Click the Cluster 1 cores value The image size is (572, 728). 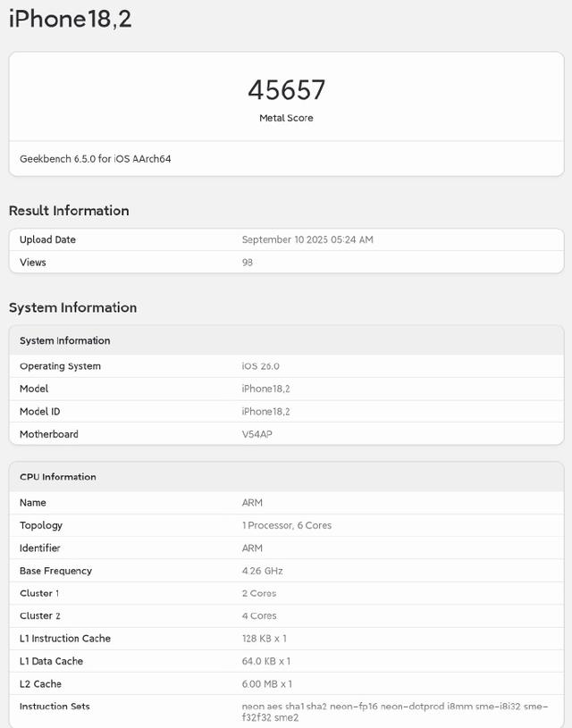coord(259,593)
